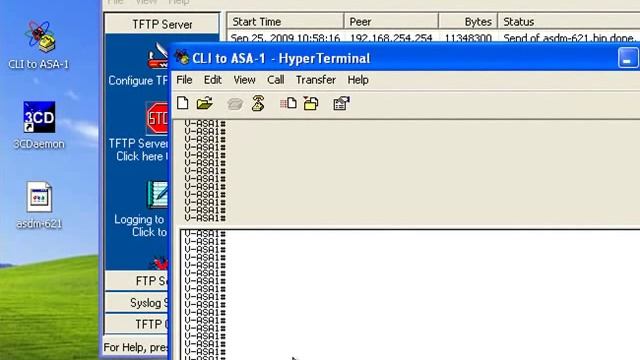Click the HyperTerminal title bar app icon
This screenshot has height=360, width=640.
tap(182, 58)
